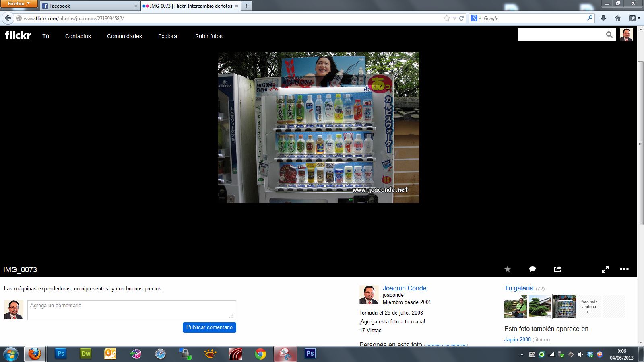The width and height of the screenshot is (644, 362).
Task: Open the search engine selector dropdown
Action: [x=476, y=18]
